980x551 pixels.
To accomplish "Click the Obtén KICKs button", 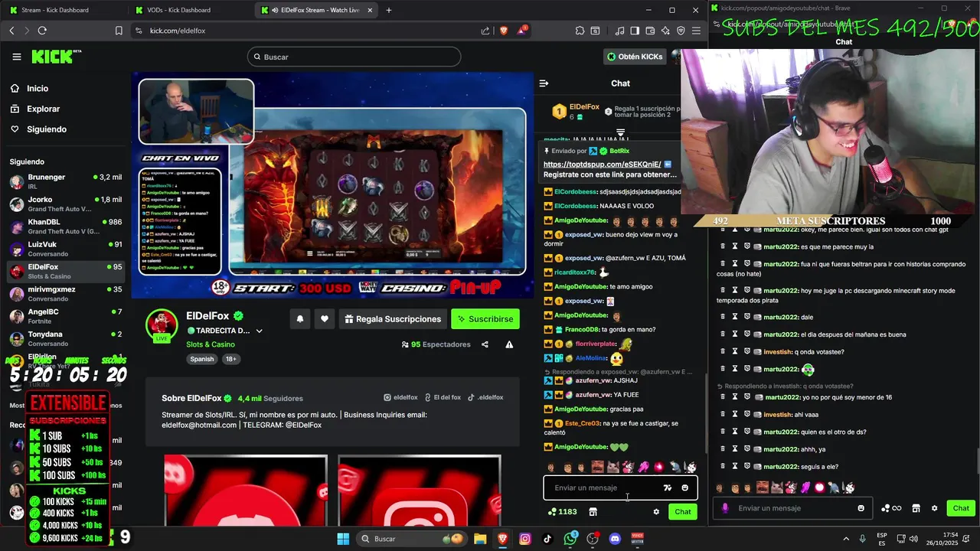I will click(x=635, y=57).
